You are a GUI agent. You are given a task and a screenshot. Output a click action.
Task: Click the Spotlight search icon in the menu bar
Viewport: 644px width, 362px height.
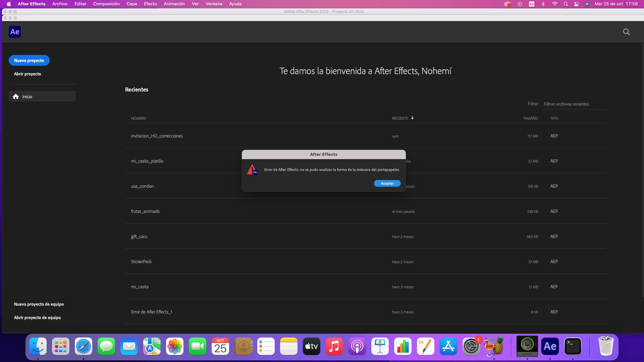566,4
